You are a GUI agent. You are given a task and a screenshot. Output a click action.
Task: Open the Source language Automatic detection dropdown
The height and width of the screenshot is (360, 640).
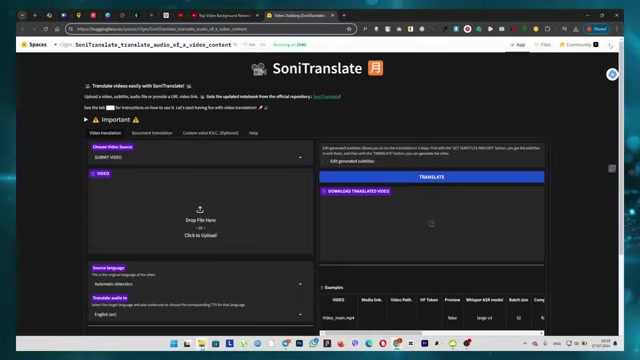(x=200, y=284)
